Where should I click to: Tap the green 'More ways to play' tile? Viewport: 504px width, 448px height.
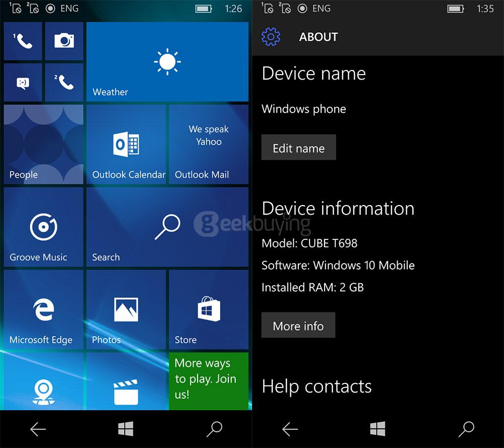[x=209, y=380]
